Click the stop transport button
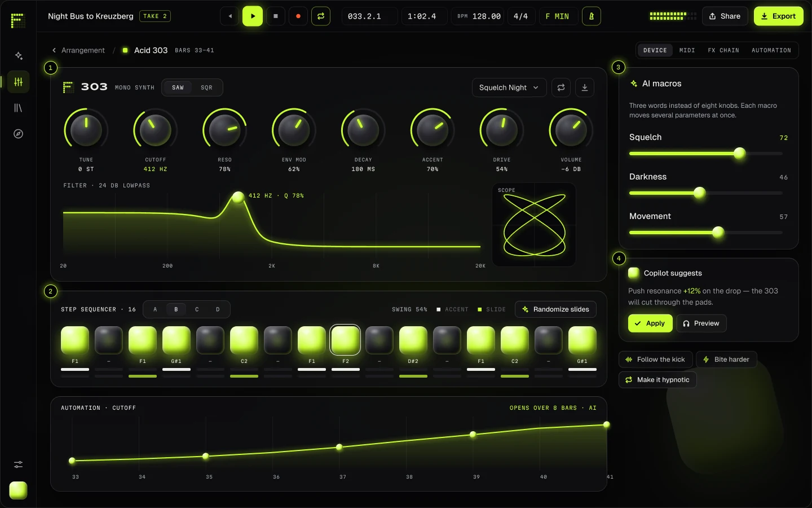 point(276,16)
